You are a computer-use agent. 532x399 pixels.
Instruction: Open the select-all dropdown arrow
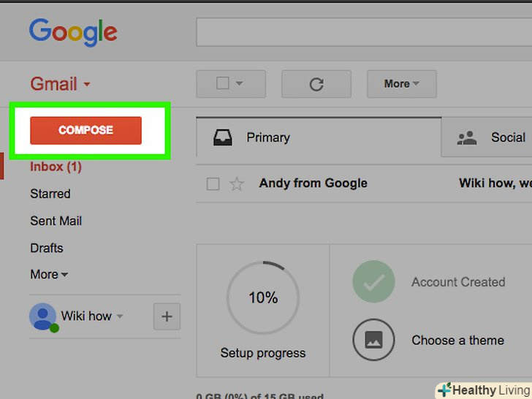(x=239, y=83)
